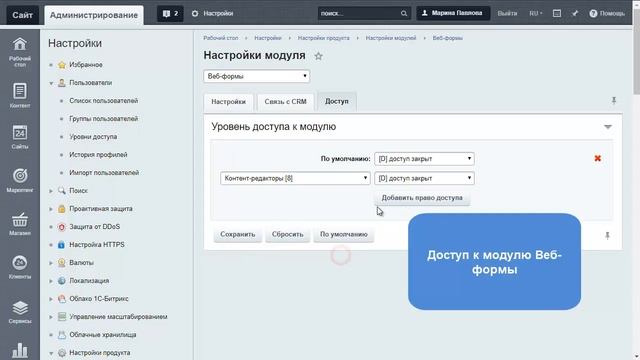The height and width of the screenshot is (360, 640).
Task: Pin the tab panel with top pin icon
Action: pos(613,100)
